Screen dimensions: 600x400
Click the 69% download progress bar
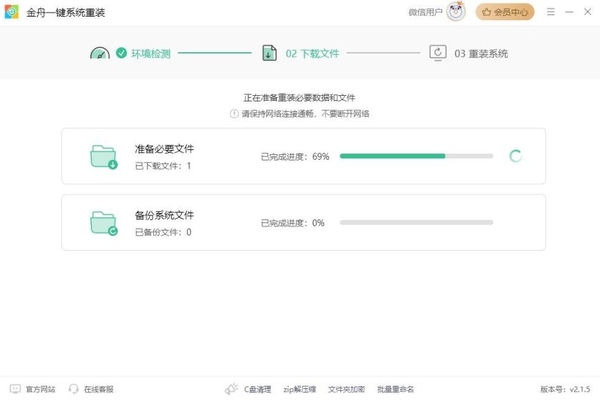(x=416, y=156)
